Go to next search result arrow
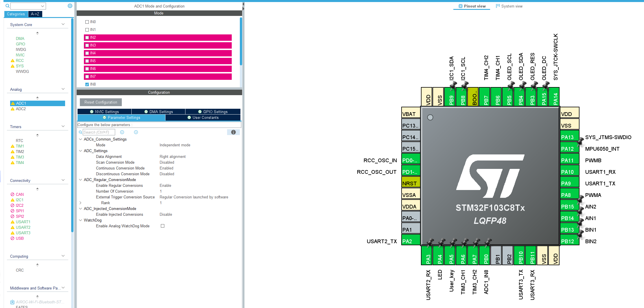The width and height of the screenshot is (644, 308). pyautogui.click(x=136, y=132)
